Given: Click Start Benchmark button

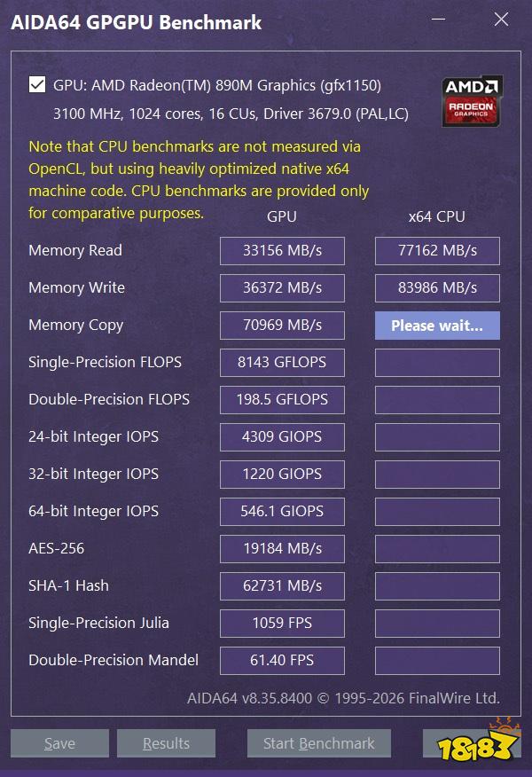Looking at the screenshot, I should [x=319, y=743].
